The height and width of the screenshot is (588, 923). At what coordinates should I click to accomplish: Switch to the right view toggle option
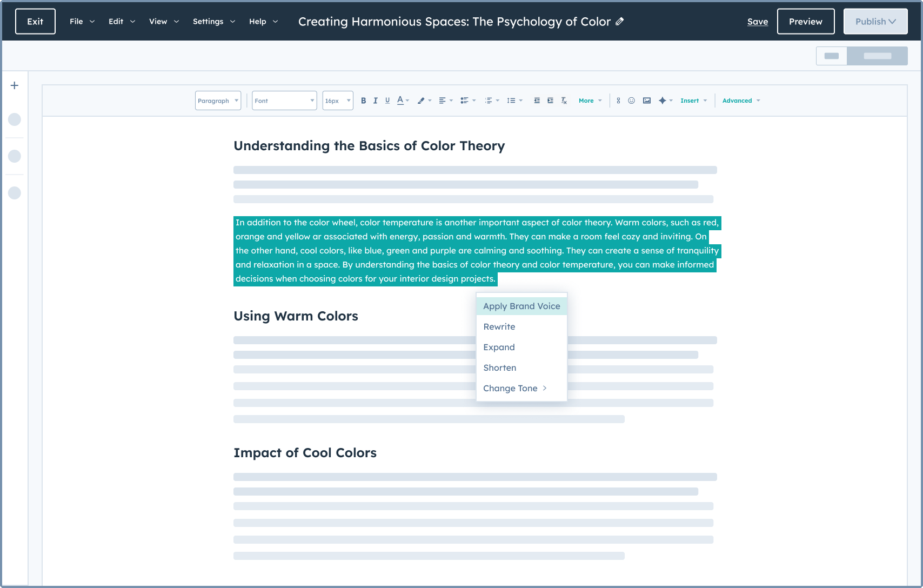point(877,56)
